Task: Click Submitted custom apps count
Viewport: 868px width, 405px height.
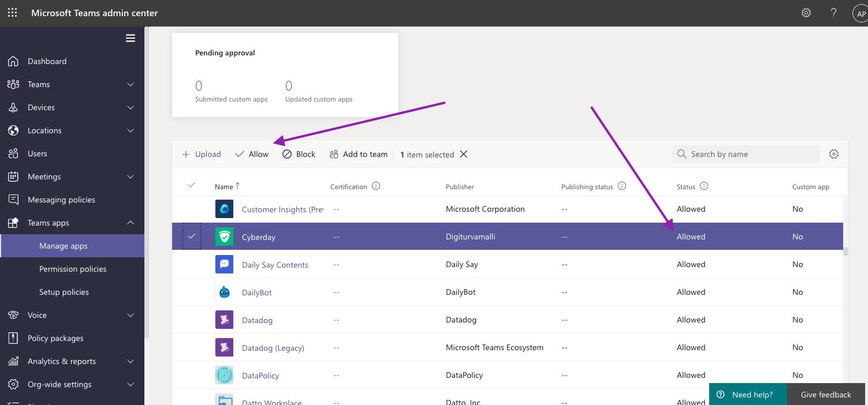Action: pos(199,86)
